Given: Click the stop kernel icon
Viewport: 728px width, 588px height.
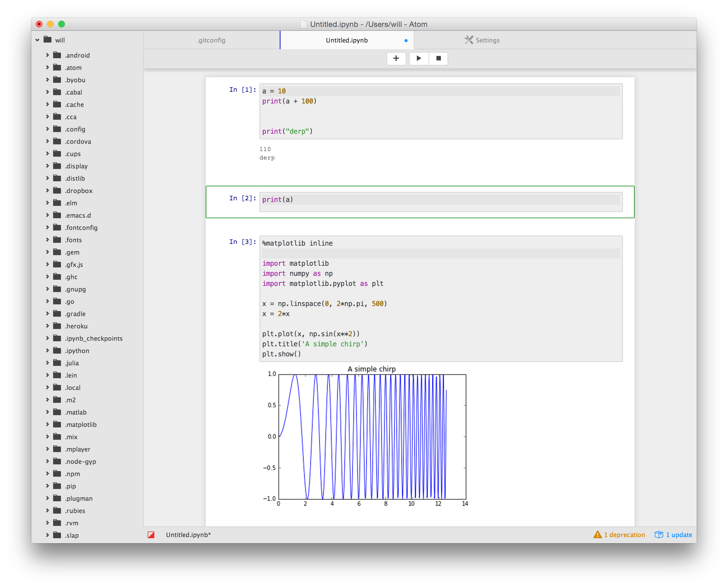Looking at the screenshot, I should pyautogui.click(x=439, y=58).
